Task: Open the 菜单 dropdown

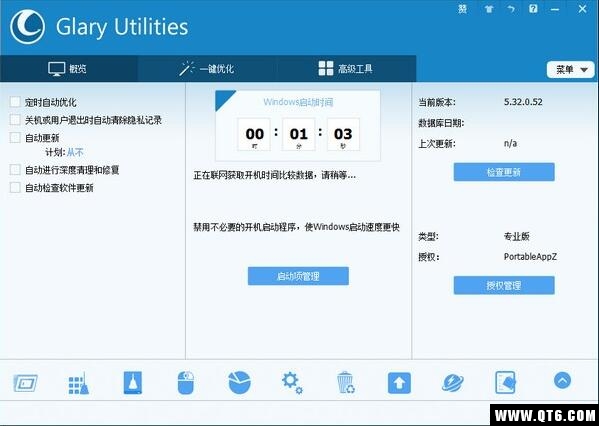Action: tap(570, 70)
